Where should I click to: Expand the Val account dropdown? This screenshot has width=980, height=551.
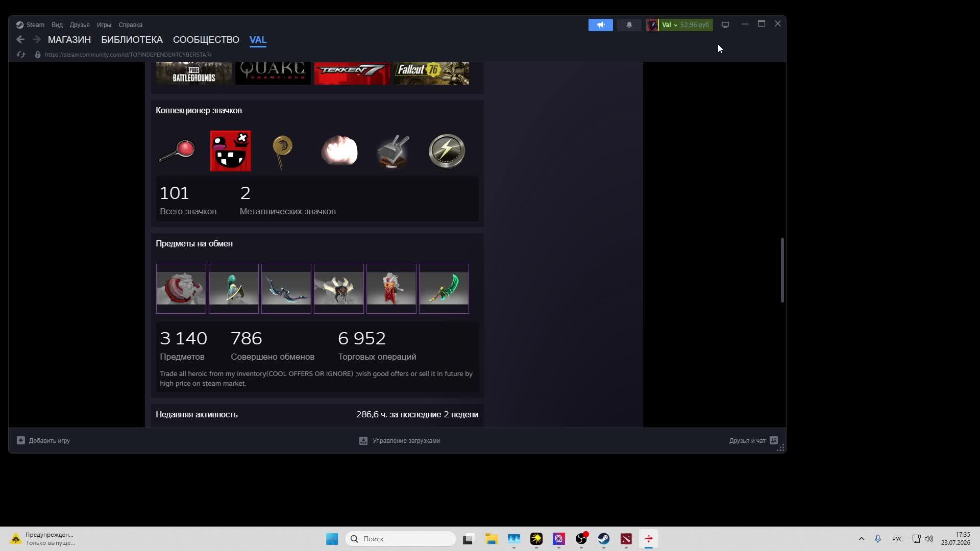point(670,24)
